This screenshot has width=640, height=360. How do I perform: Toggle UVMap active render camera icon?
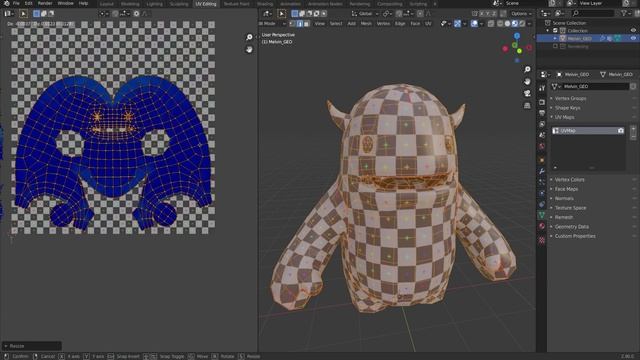click(620, 131)
